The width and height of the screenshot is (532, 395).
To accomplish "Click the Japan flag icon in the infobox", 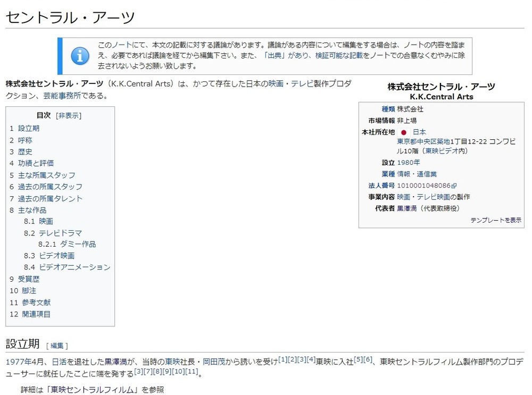I will (x=404, y=132).
